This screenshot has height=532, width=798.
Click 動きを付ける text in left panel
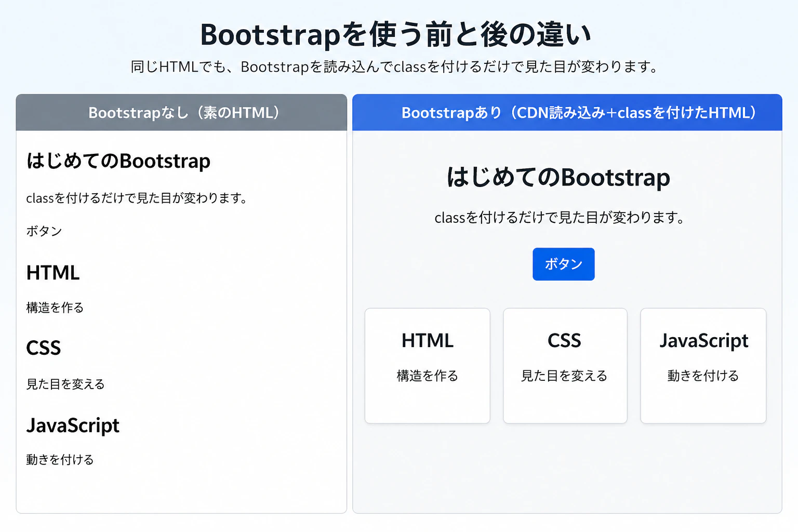(60, 459)
